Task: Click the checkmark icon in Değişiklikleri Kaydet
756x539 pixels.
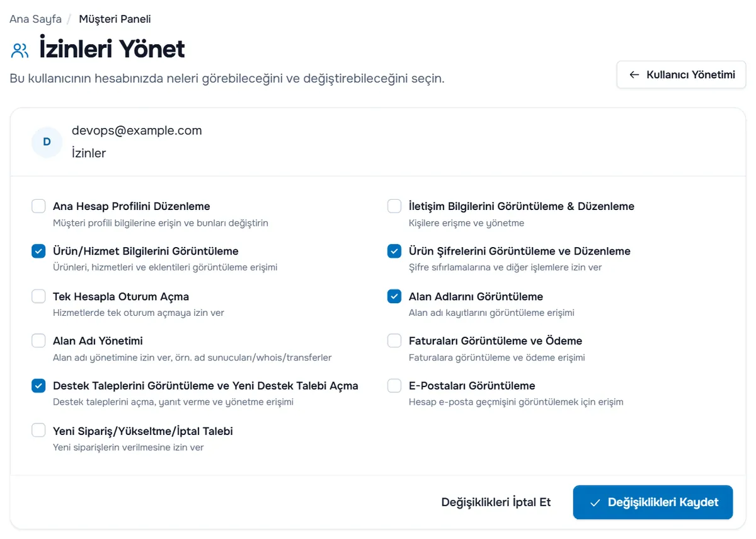Action: point(595,502)
